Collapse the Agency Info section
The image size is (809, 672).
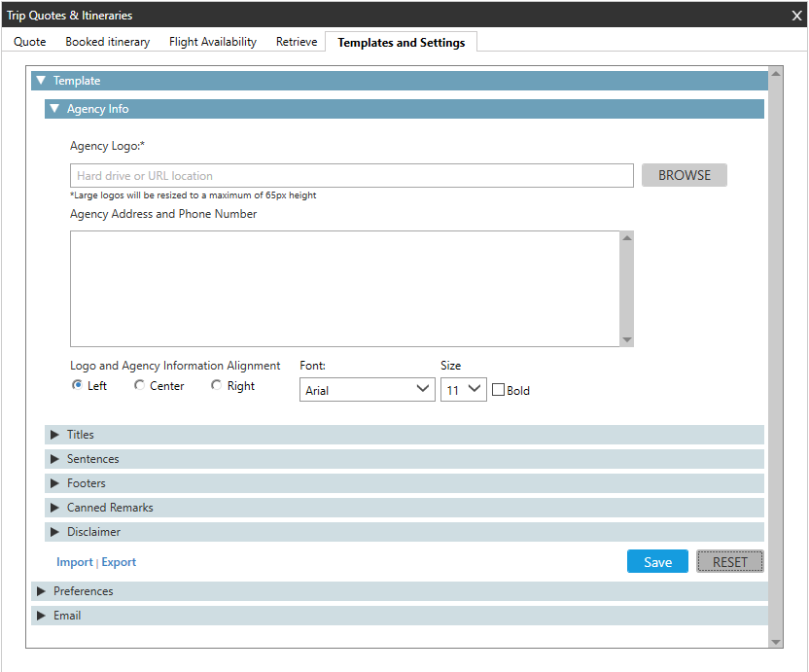tap(54, 109)
